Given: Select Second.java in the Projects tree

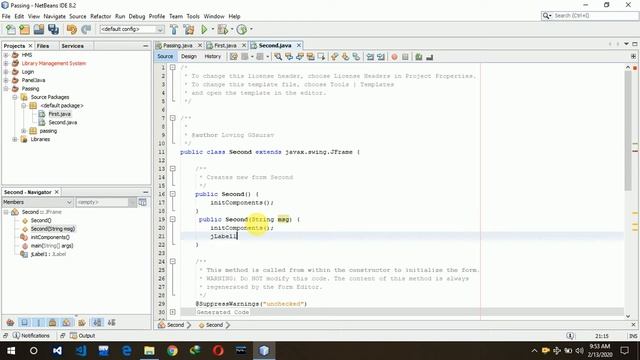Looking at the screenshot, I should (x=62, y=122).
